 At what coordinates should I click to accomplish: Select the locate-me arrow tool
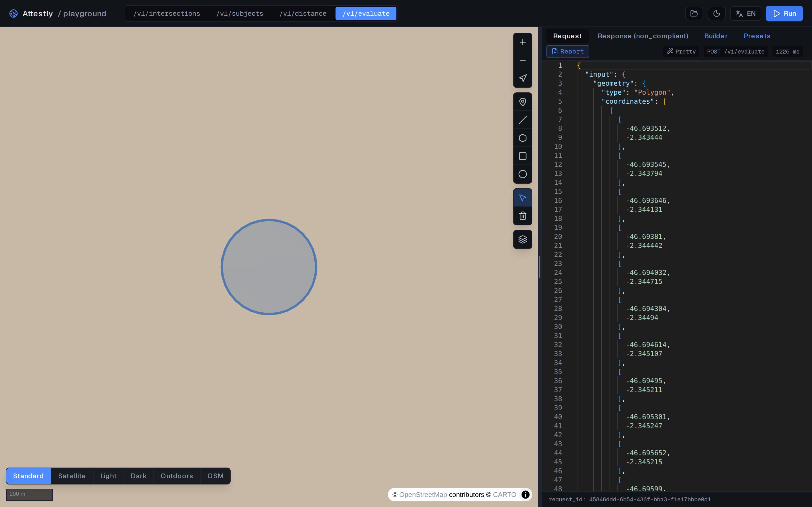point(522,79)
